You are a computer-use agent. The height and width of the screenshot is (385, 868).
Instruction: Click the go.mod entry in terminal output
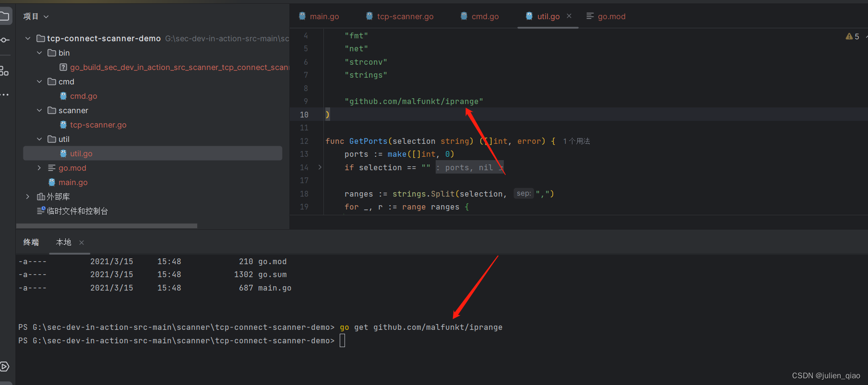click(272, 262)
